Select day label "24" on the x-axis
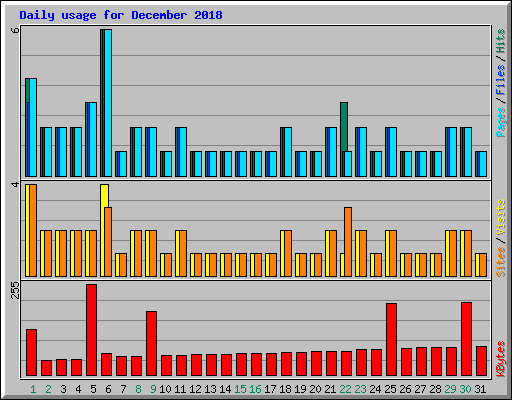Screen dimensions: 512x400 pyautogui.click(x=375, y=389)
